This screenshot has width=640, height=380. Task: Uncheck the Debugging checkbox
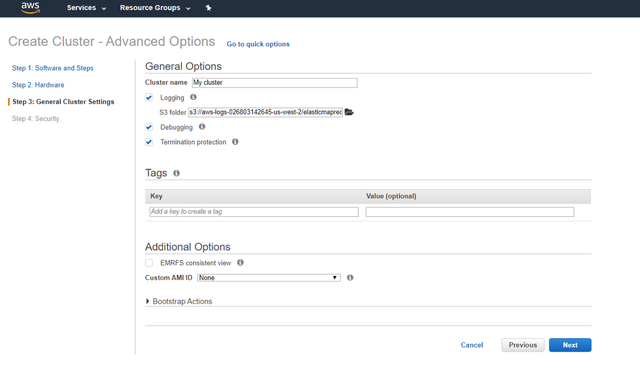[149, 127]
